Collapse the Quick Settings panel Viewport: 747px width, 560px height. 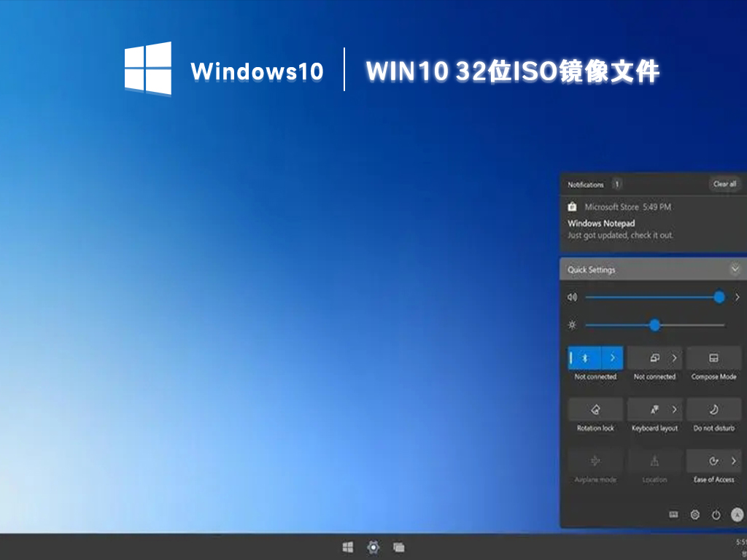coord(735,269)
